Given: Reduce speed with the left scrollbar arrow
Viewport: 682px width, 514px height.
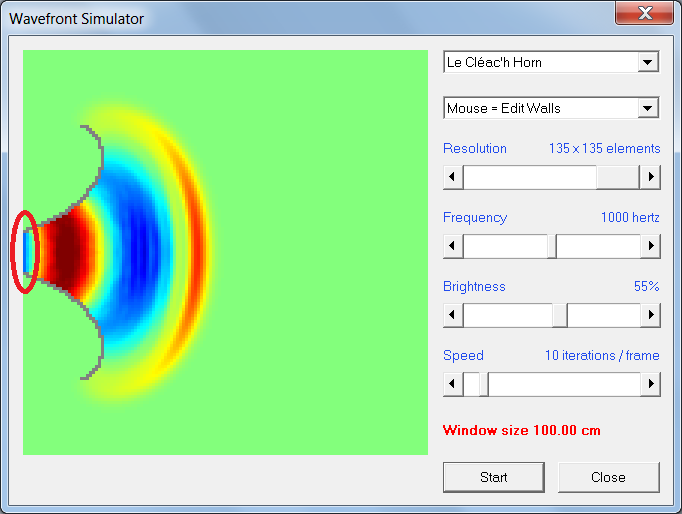Looking at the screenshot, I should 453,384.
